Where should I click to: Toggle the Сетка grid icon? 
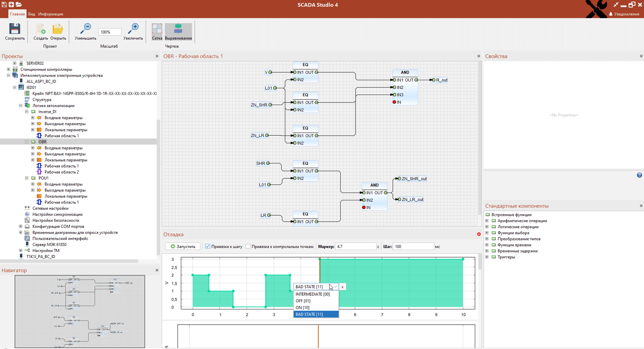tap(157, 29)
